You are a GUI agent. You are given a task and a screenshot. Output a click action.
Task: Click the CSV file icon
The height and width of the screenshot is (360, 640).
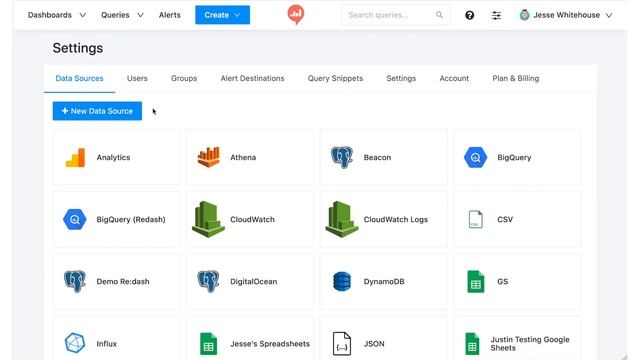(476, 220)
